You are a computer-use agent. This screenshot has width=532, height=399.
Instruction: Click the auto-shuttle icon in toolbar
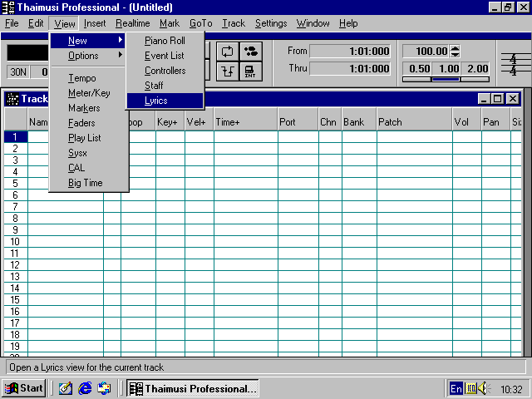251,52
